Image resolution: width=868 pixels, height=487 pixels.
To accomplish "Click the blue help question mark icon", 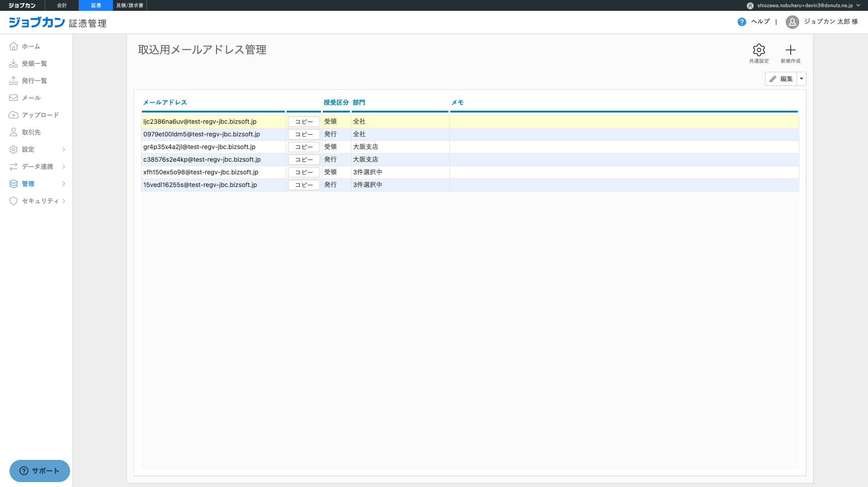I will point(741,22).
